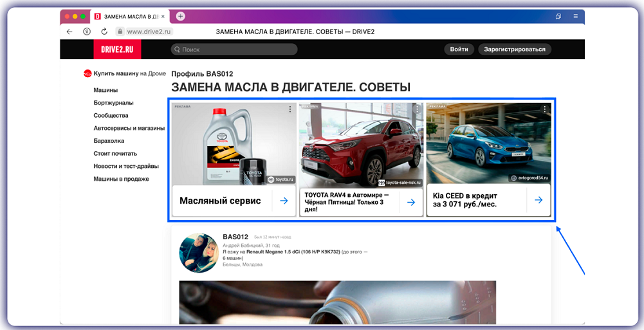The width and height of the screenshot is (644, 330).
Task: Click the BAS012 round profile avatar
Action: point(199,253)
